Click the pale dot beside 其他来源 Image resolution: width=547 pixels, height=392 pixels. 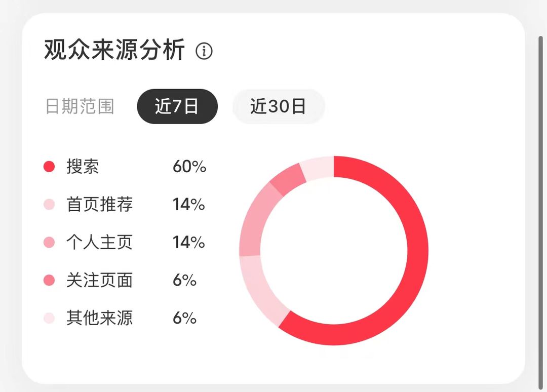(49, 318)
